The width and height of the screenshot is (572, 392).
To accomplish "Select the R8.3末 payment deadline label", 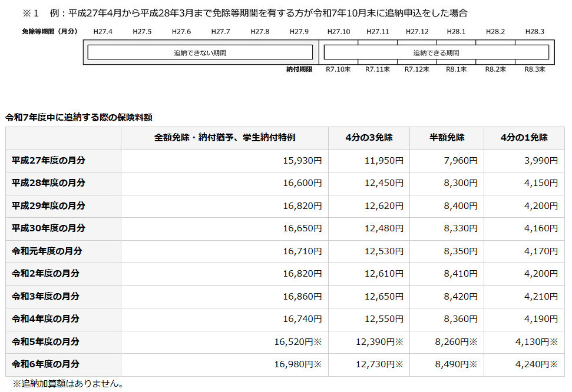I will point(534,69).
